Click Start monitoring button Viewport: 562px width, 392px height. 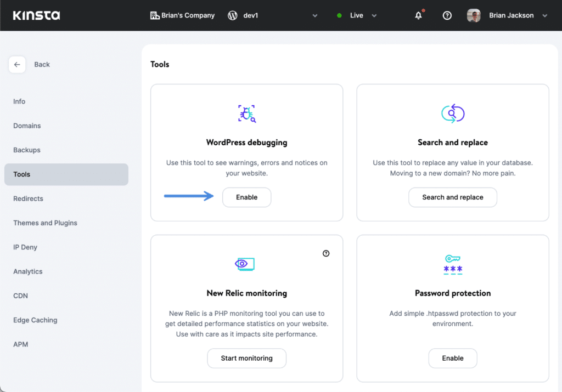click(x=246, y=359)
